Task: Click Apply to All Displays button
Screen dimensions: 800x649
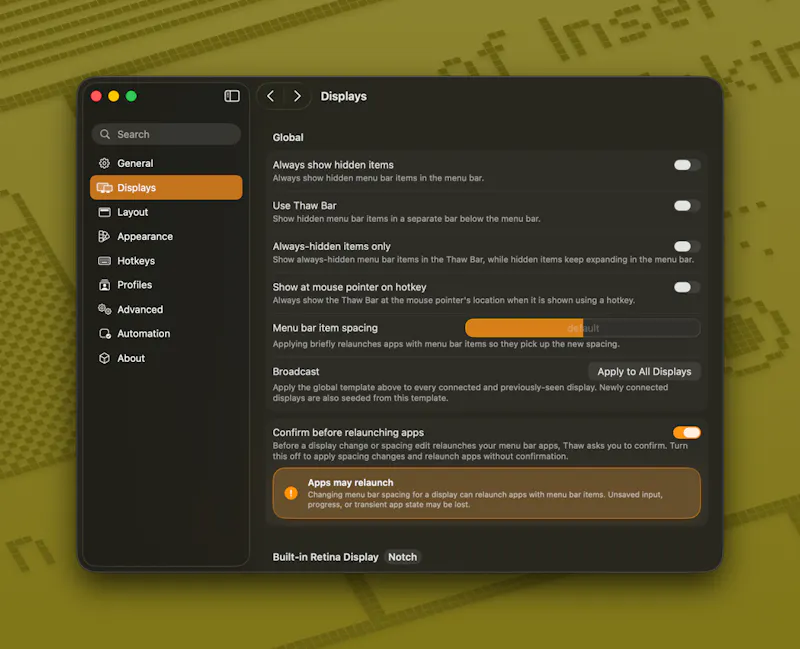Action: 644,371
